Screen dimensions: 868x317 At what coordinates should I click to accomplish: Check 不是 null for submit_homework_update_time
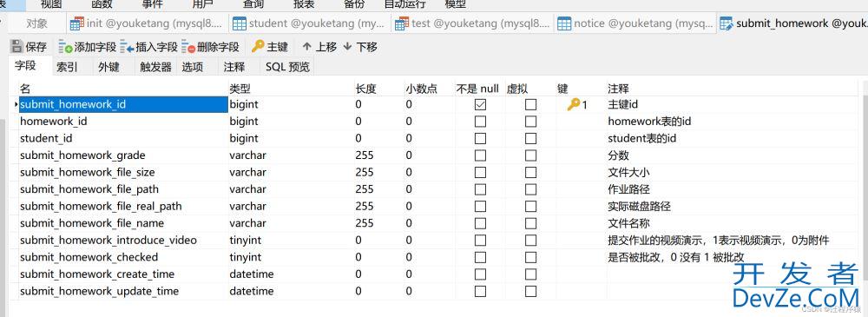(x=481, y=291)
